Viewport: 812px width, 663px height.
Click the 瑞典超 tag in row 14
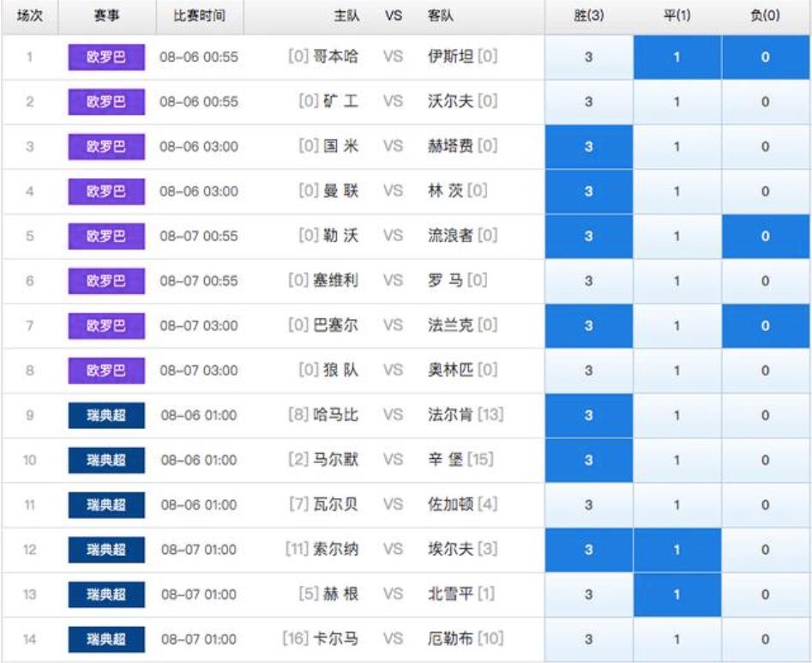[106, 640]
